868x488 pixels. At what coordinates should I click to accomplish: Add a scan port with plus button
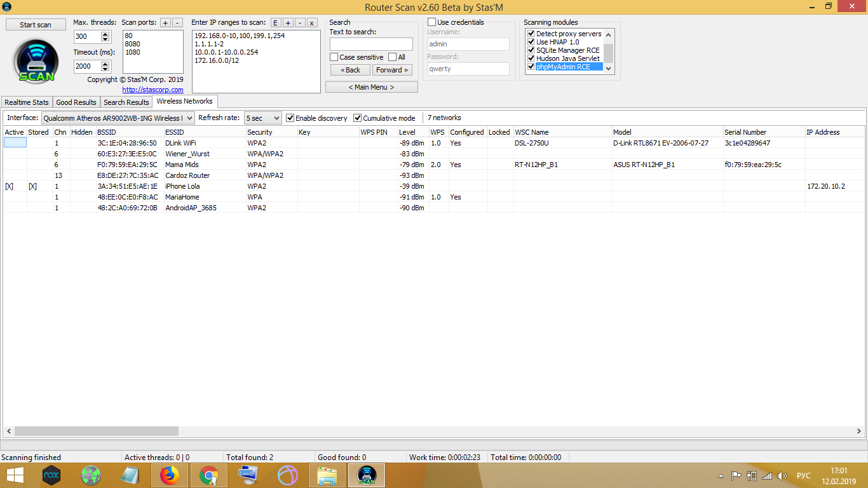pyautogui.click(x=165, y=22)
